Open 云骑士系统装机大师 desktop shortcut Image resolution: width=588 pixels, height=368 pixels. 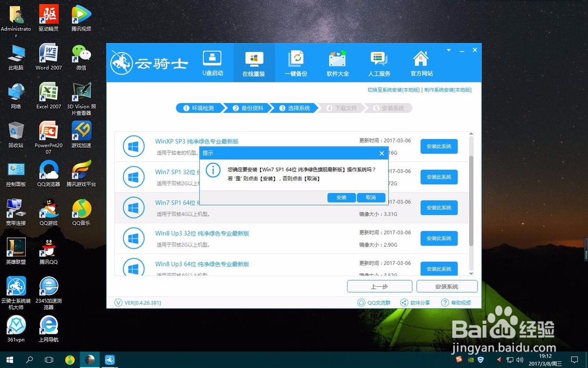tap(16, 293)
